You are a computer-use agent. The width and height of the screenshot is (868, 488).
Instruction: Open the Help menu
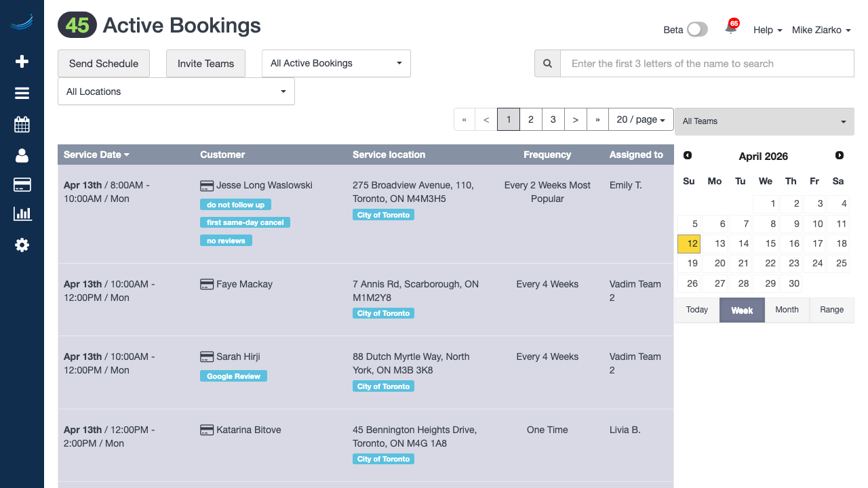(x=767, y=30)
